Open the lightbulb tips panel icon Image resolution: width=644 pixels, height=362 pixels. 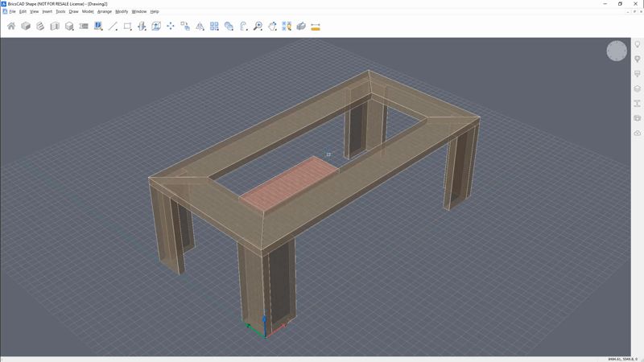pos(638,44)
